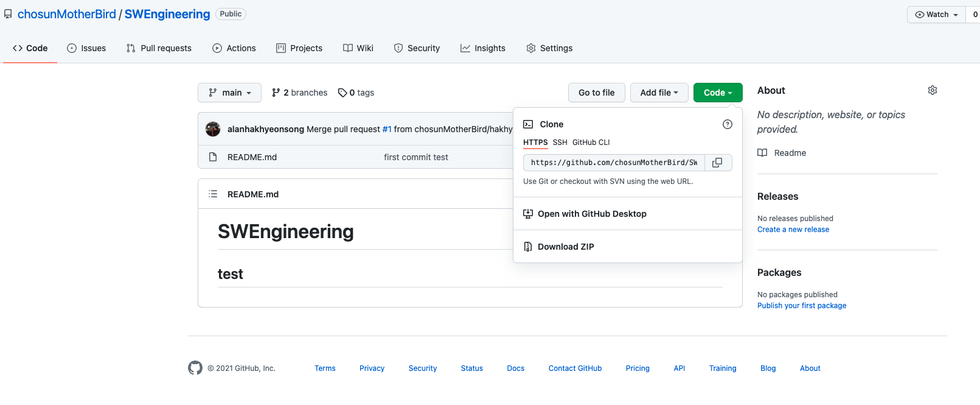Open the Issues tab

(x=86, y=48)
